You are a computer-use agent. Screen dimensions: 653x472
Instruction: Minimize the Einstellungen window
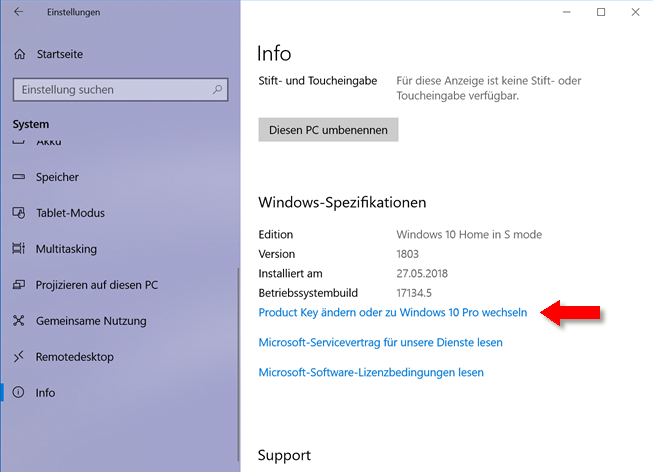coord(566,12)
